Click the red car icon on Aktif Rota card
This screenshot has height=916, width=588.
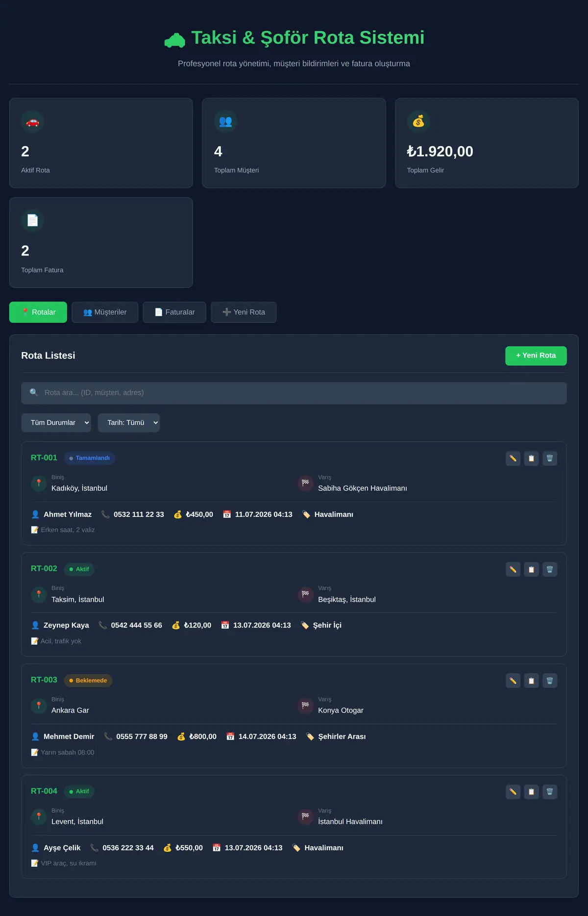coord(33,122)
